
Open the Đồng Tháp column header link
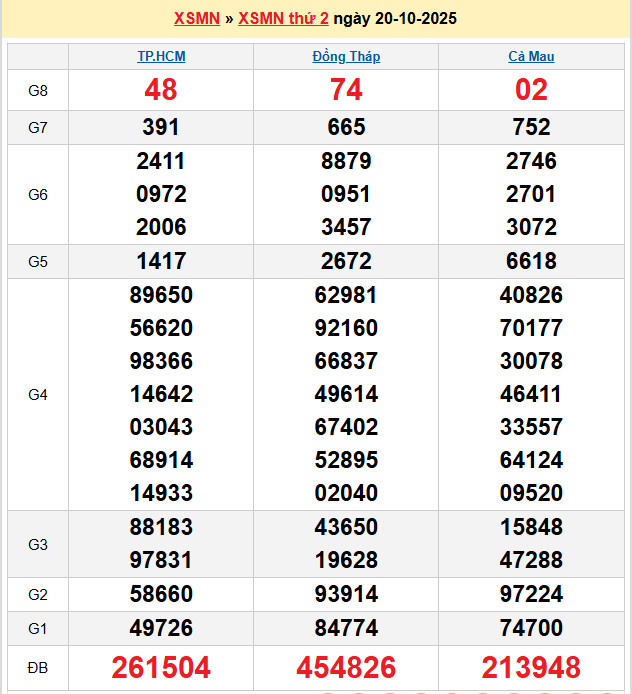pyautogui.click(x=346, y=57)
